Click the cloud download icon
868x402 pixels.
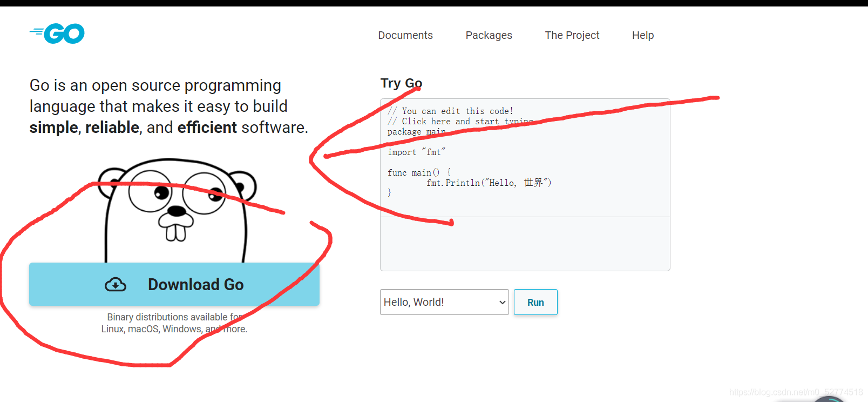(x=116, y=285)
